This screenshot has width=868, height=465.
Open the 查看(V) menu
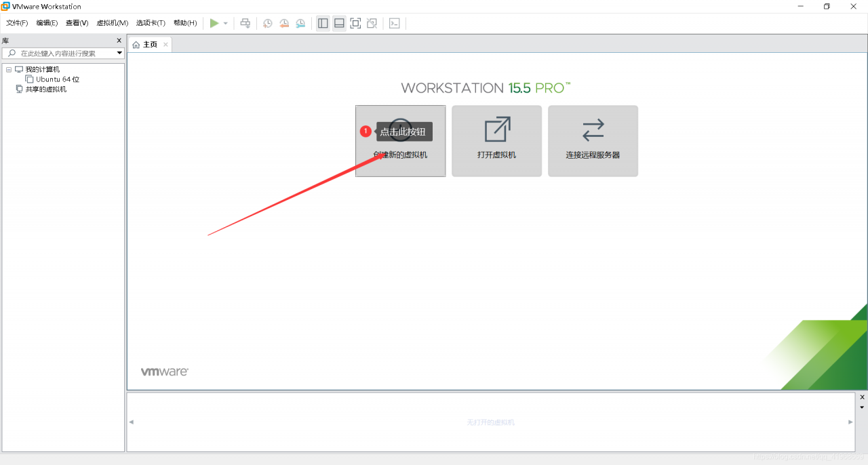(x=77, y=23)
